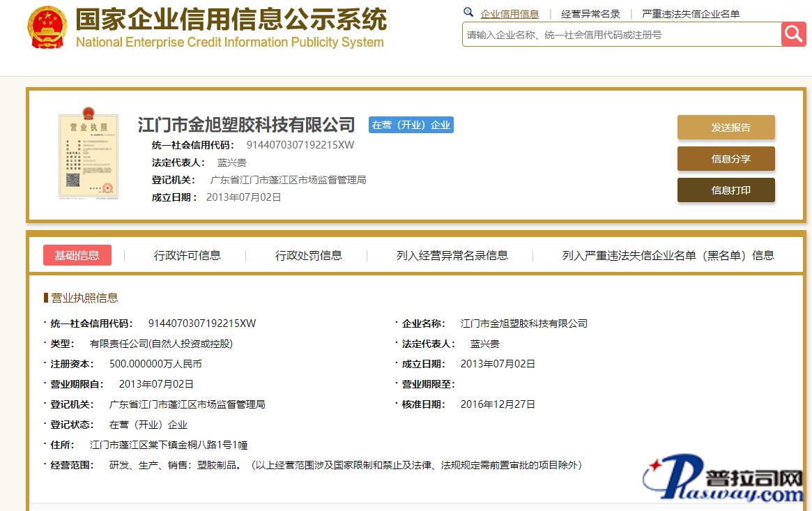Switch to 列入经营异常名录信息 tab
The image size is (812, 511).
pos(452,255)
